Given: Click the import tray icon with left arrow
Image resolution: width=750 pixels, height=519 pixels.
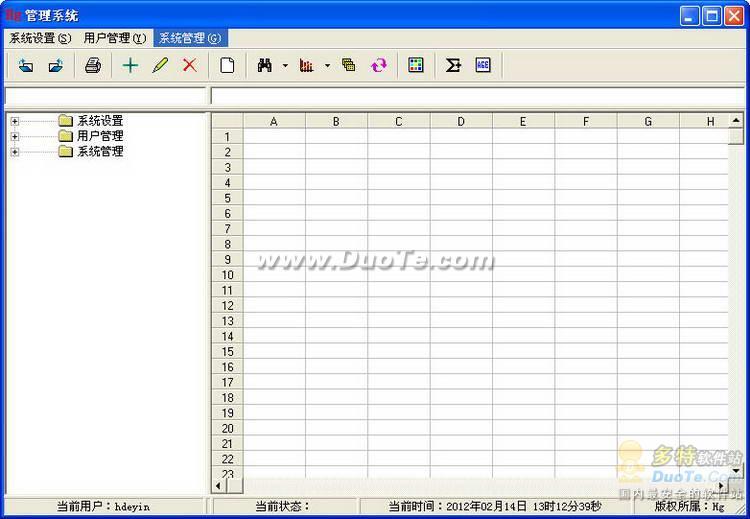Looking at the screenshot, I should 26,65.
